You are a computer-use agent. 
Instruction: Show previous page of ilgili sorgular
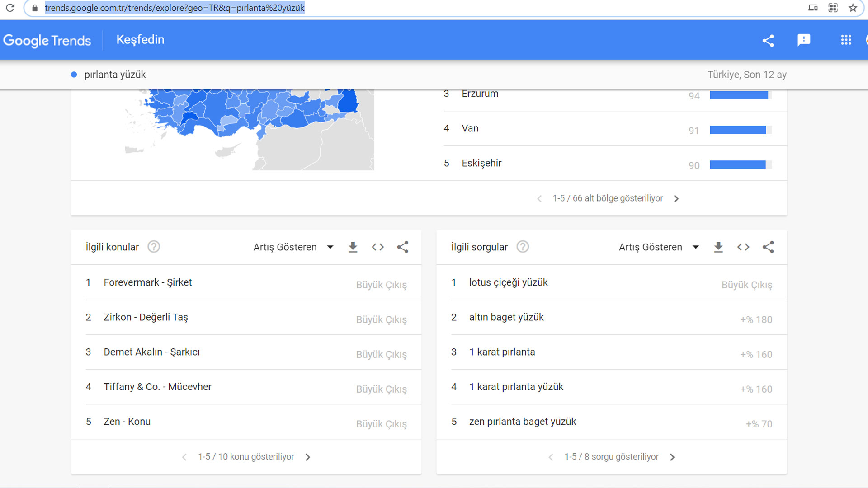551,457
